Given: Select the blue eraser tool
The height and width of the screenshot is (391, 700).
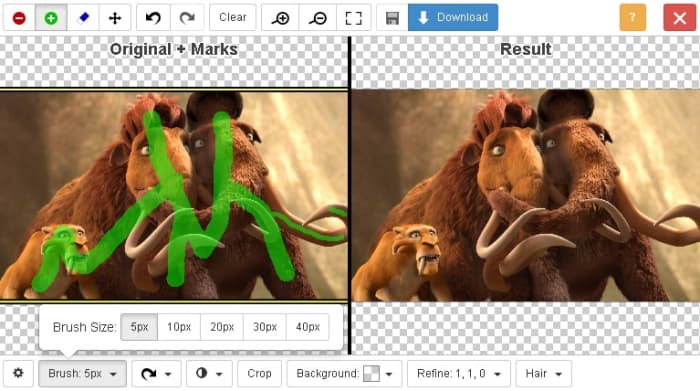Looking at the screenshot, I should point(83,18).
